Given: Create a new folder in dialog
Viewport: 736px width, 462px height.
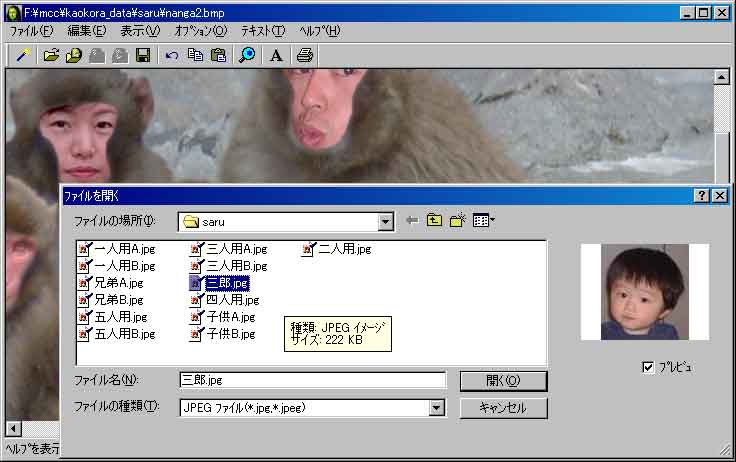Looking at the screenshot, I should pyautogui.click(x=458, y=221).
